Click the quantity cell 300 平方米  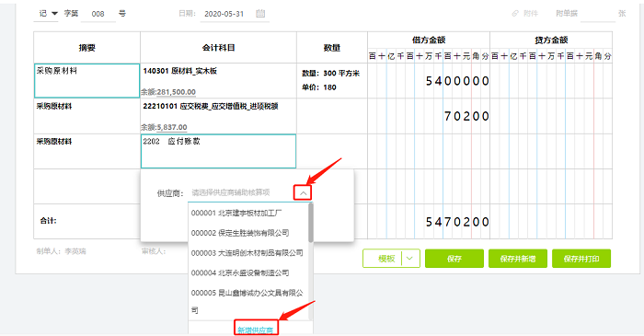pos(330,73)
